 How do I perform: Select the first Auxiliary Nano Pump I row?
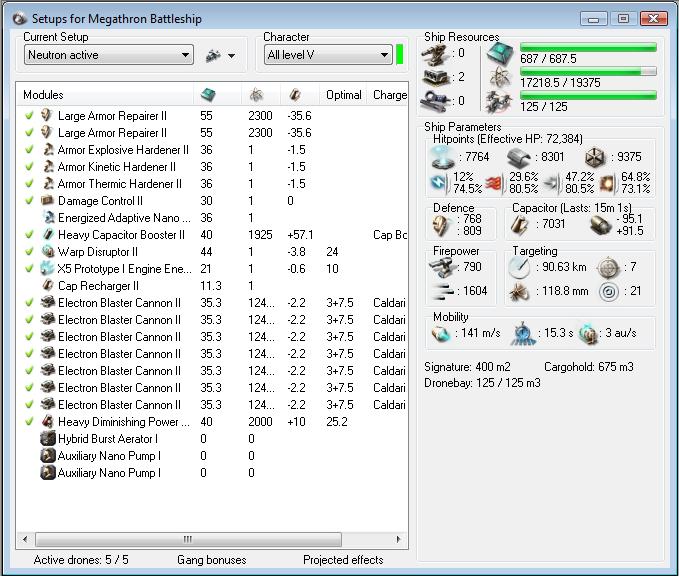[x=212, y=456]
